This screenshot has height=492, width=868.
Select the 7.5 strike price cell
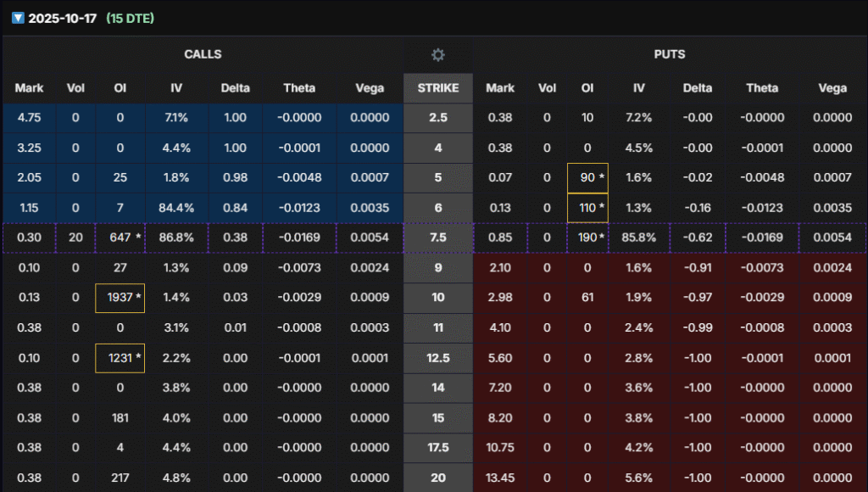click(x=437, y=238)
